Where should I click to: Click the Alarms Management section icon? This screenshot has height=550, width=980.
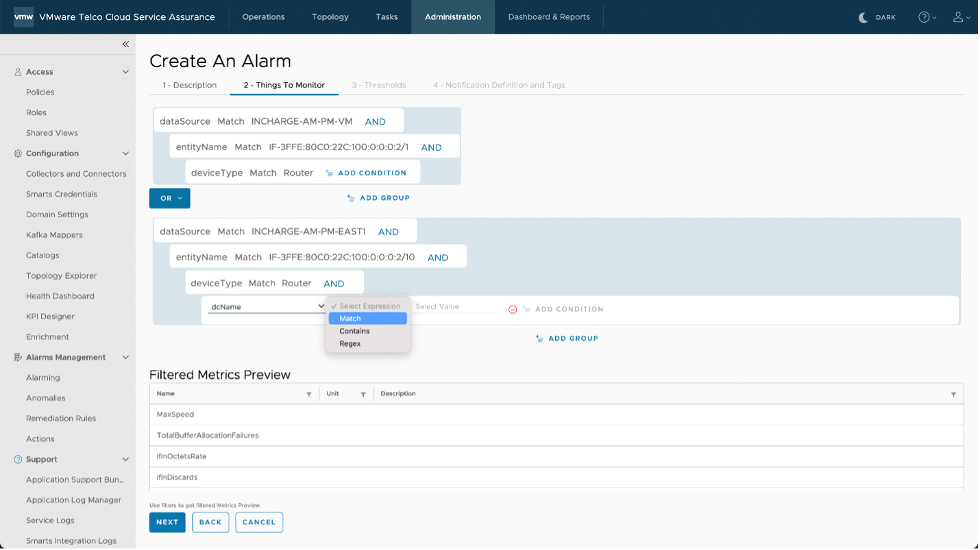[18, 358]
